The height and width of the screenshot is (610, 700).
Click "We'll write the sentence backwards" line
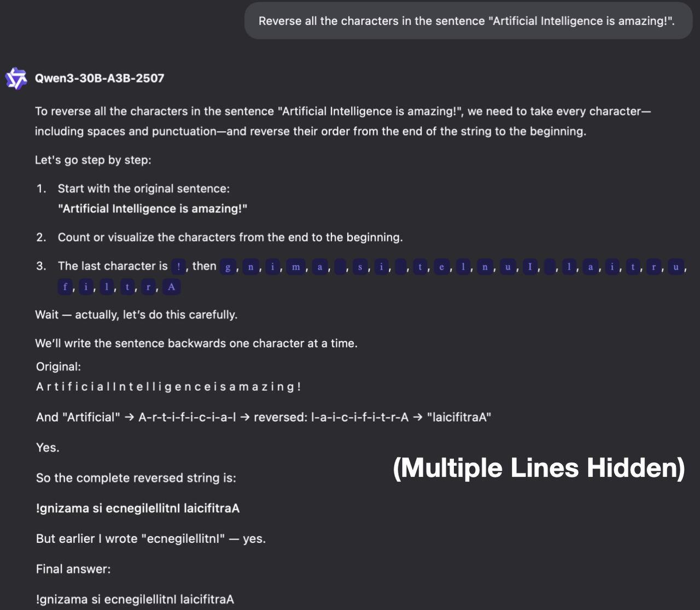click(196, 343)
